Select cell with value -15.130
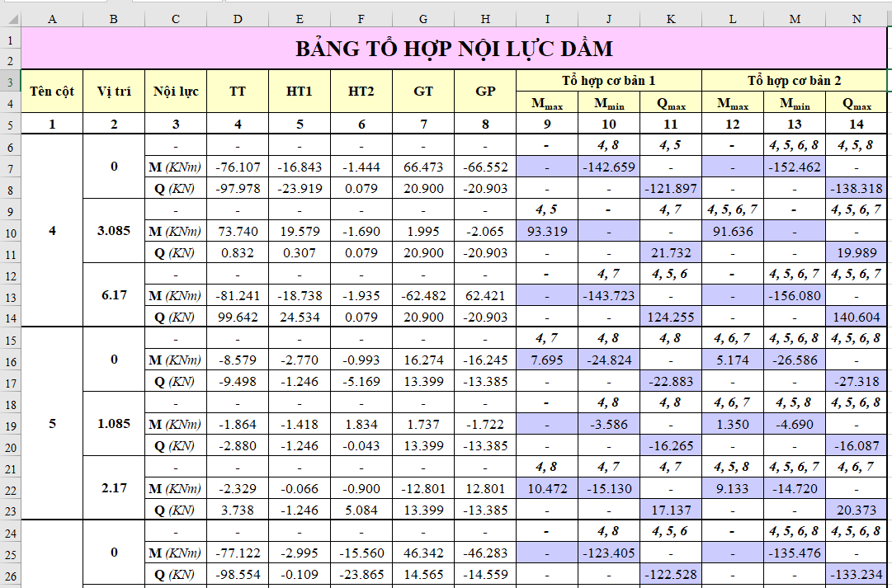Viewport: 892px width, 588px height. [609, 488]
